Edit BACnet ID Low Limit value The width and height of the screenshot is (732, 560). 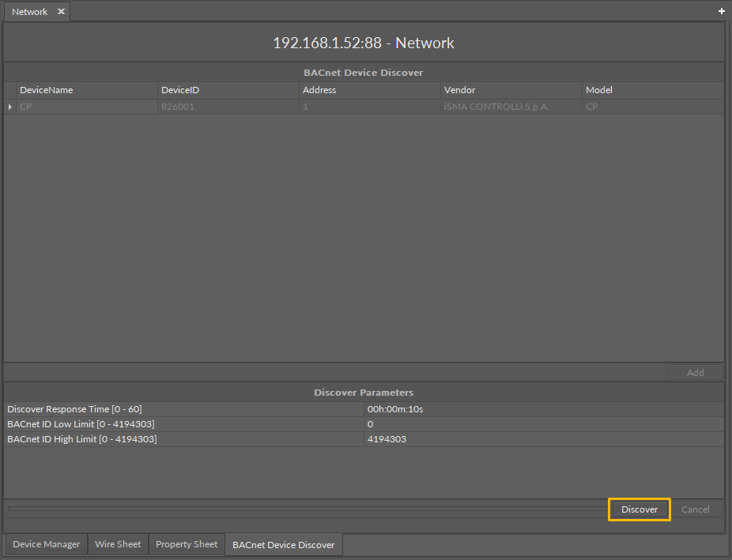click(542, 424)
